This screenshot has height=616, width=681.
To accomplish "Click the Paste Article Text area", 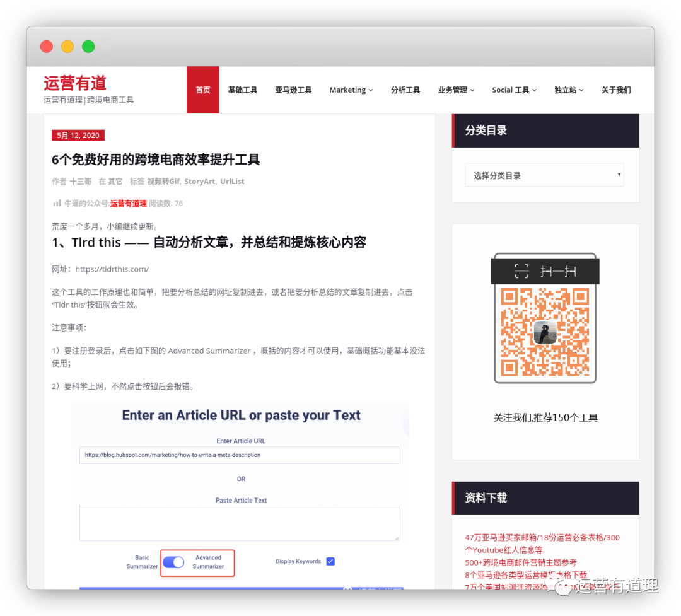I will 239,523.
